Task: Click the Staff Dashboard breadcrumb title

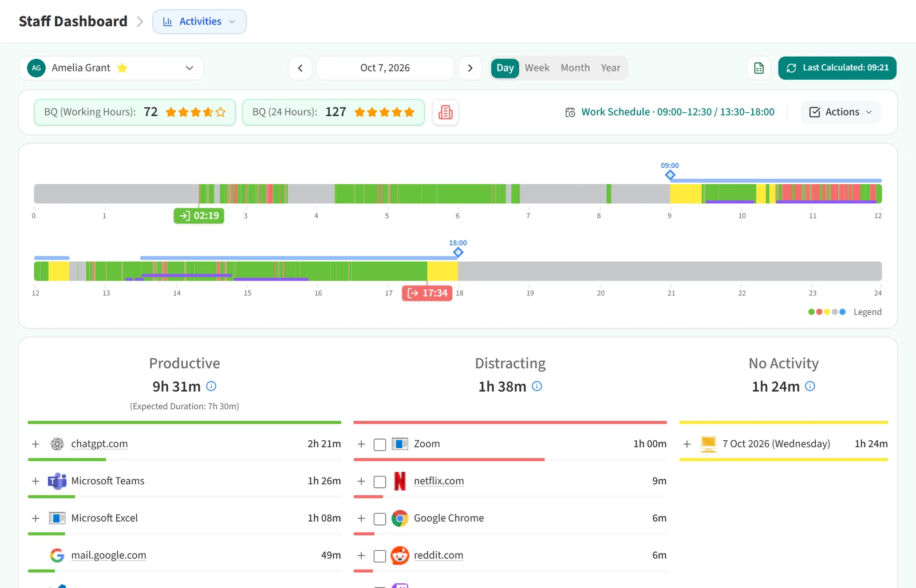Action: [73, 22]
